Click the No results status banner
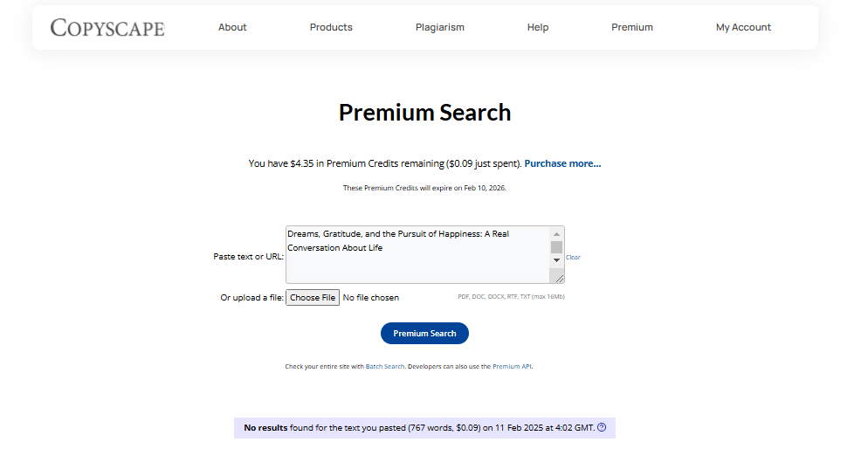Viewport: 868px width, 456px height. coord(424,428)
